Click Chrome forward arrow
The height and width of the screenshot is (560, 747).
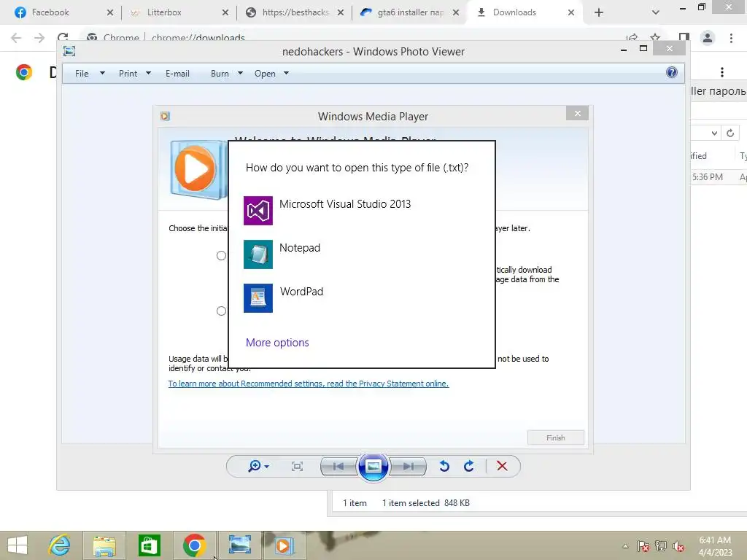[39, 38]
